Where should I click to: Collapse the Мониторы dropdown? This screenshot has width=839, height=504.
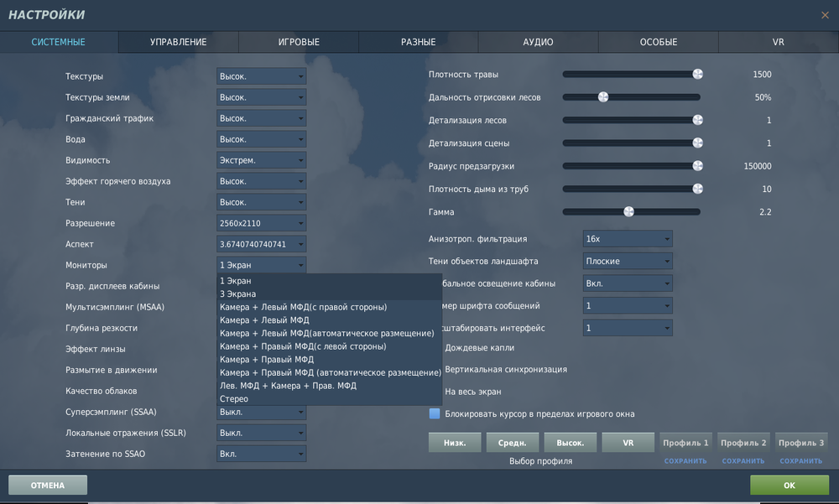(x=261, y=265)
